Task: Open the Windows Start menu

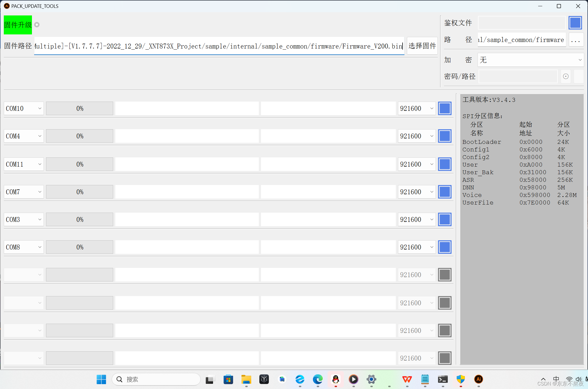Action: click(101, 379)
